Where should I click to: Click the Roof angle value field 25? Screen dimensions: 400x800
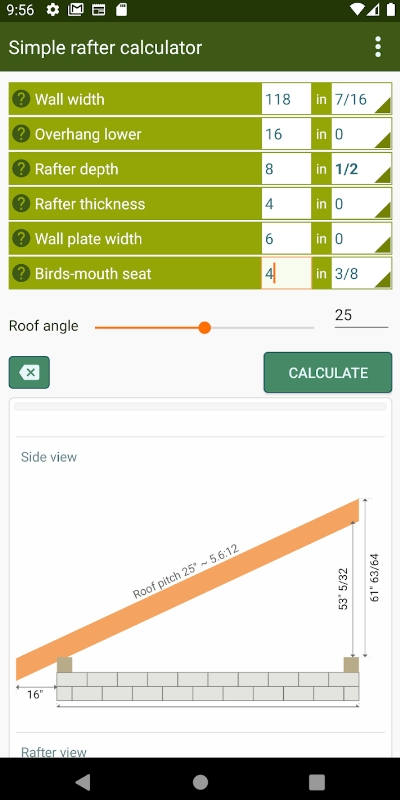coord(361,316)
